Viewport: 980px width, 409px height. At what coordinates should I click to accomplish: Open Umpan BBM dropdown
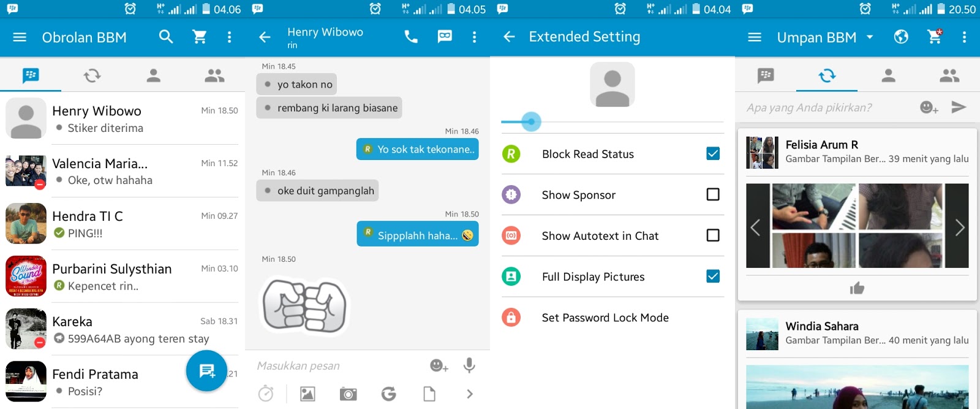(x=826, y=37)
